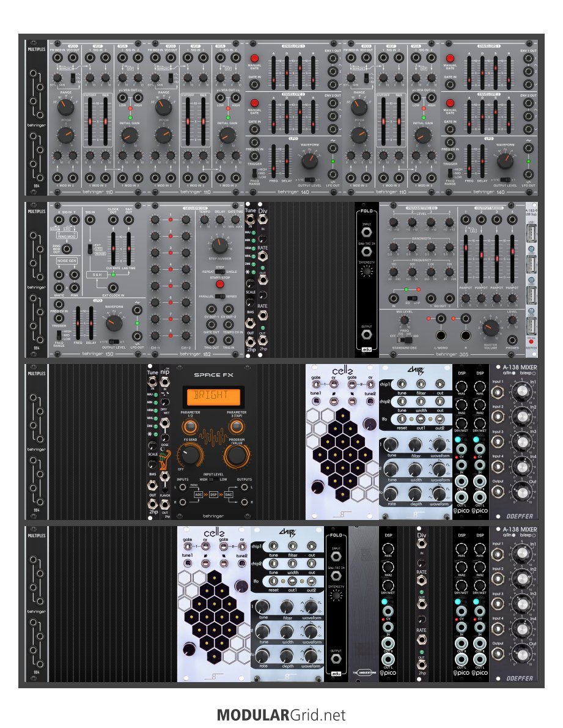Click the BIAS knob on the third-row Tune module
The height and width of the screenshot is (728, 563).
coord(152,465)
